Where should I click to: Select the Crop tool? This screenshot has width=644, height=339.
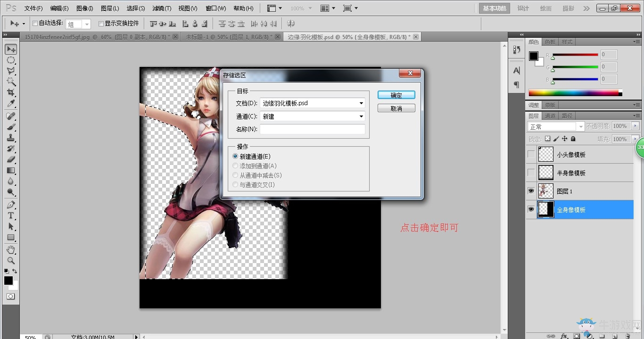pyautogui.click(x=11, y=92)
